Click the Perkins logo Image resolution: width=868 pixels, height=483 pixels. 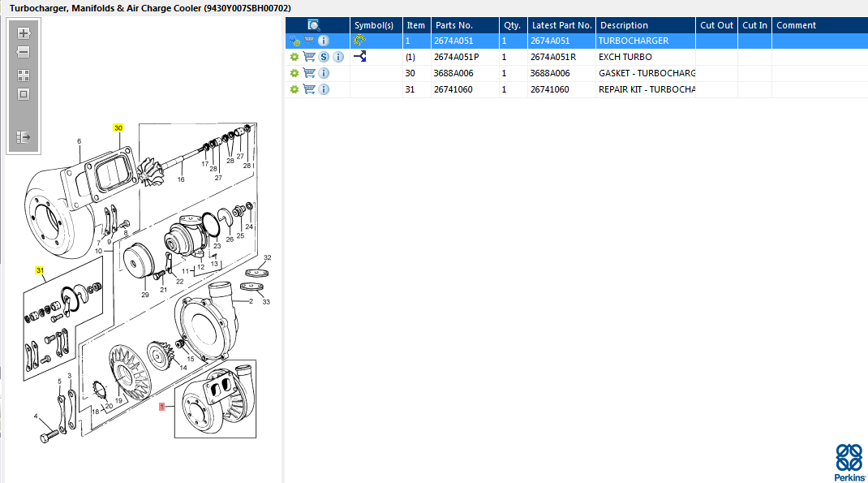click(849, 463)
